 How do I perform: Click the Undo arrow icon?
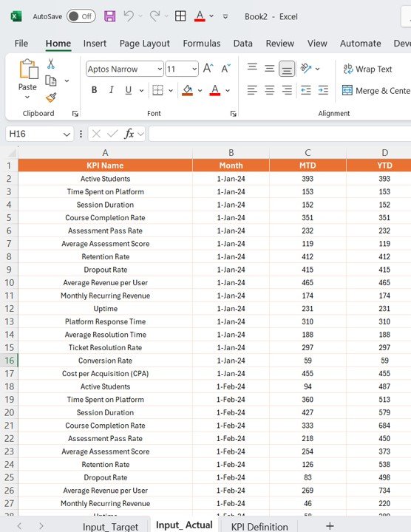pyautogui.click(x=129, y=16)
